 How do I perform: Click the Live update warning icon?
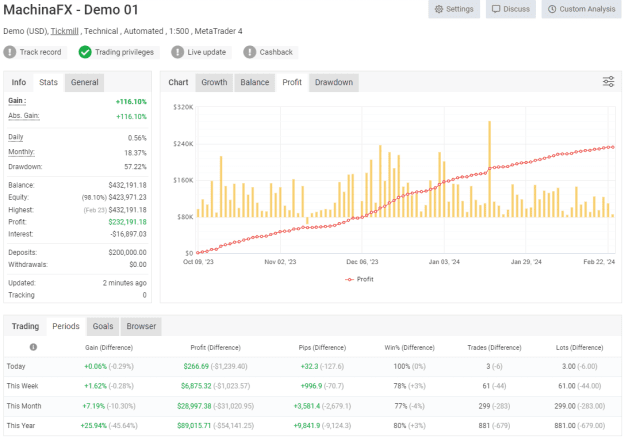tap(177, 52)
